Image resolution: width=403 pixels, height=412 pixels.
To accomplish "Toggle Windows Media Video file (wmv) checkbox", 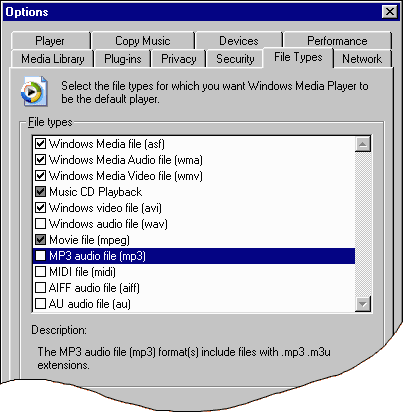I will 40,176.
